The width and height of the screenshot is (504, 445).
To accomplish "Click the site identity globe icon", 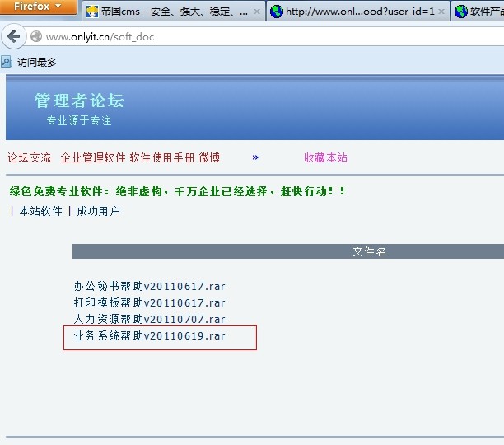I will [x=36, y=37].
